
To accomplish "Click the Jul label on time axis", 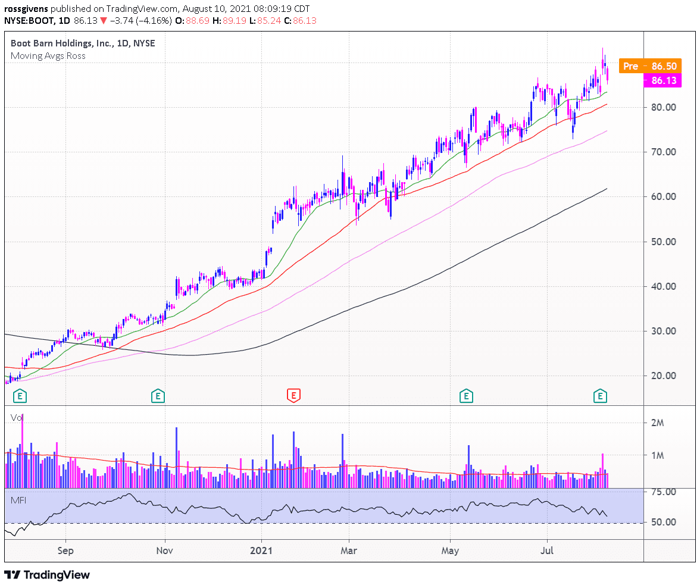I will pos(546,551).
